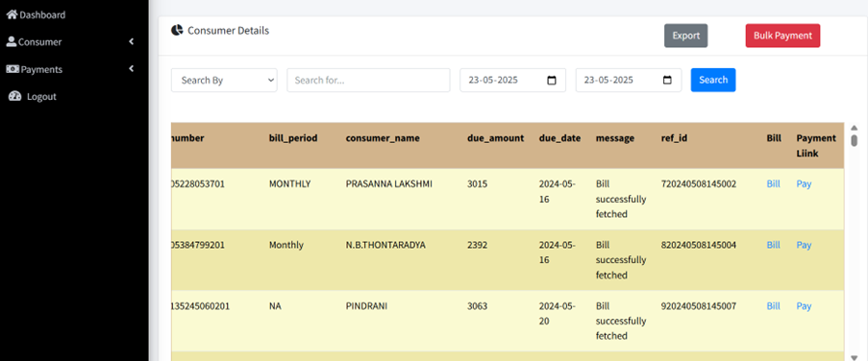Focus the Search for... text field

pyautogui.click(x=368, y=80)
